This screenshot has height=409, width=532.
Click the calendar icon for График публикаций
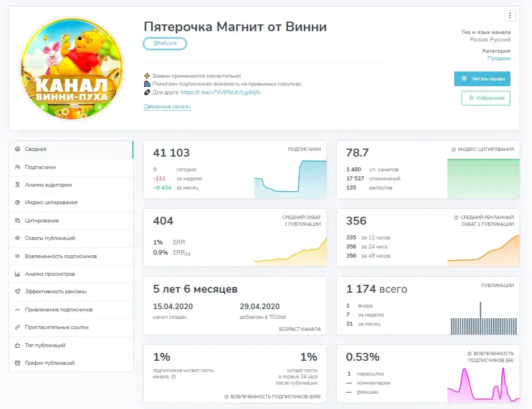click(x=18, y=363)
